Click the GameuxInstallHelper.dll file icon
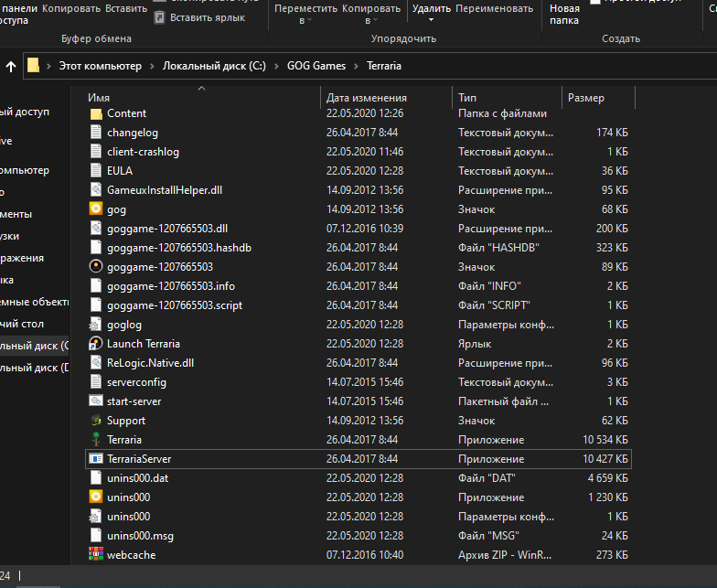The height and width of the screenshot is (588, 717). coord(96,190)
